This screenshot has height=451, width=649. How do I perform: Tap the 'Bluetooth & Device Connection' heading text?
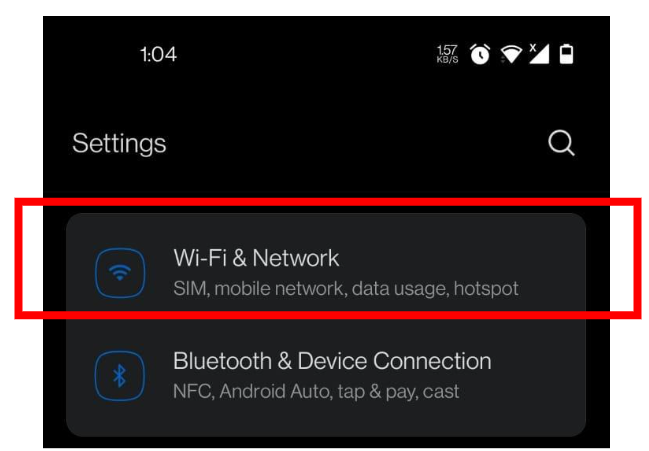tap(332, 361)
